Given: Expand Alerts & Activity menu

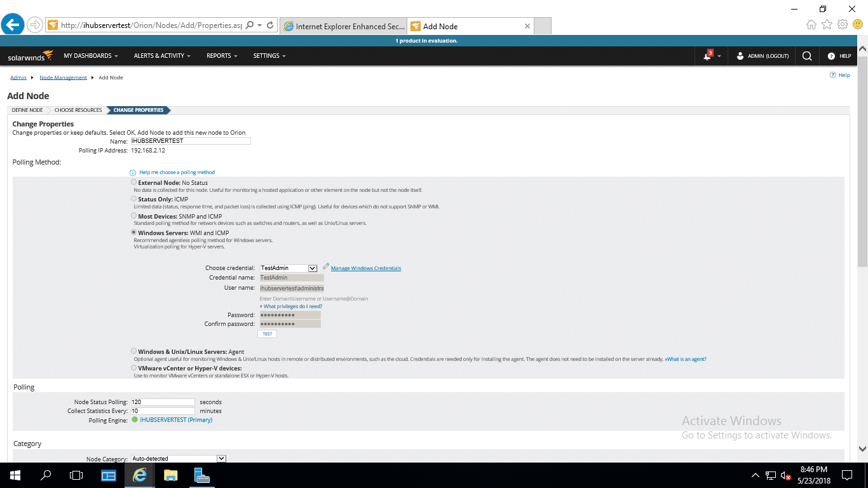Looking at the screenshot, I should click(x=162, y=56).
